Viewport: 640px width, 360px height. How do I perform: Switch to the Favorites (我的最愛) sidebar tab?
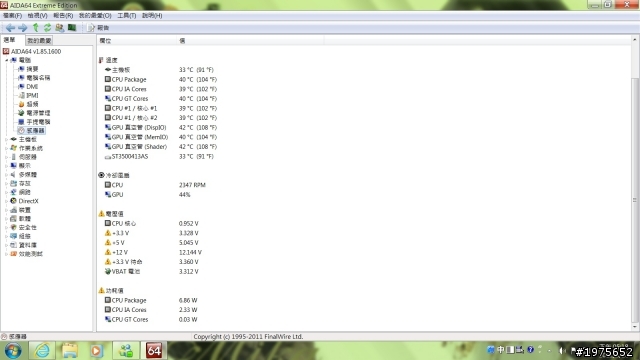[x=39, y=40]
